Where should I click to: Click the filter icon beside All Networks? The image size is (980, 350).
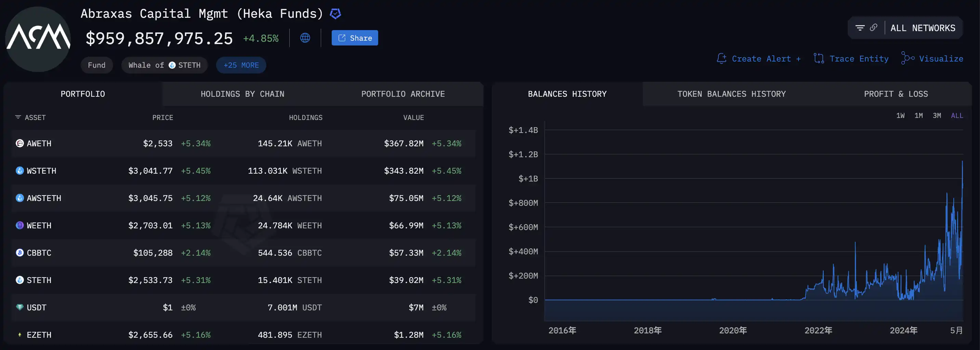[x=860, y=28]
